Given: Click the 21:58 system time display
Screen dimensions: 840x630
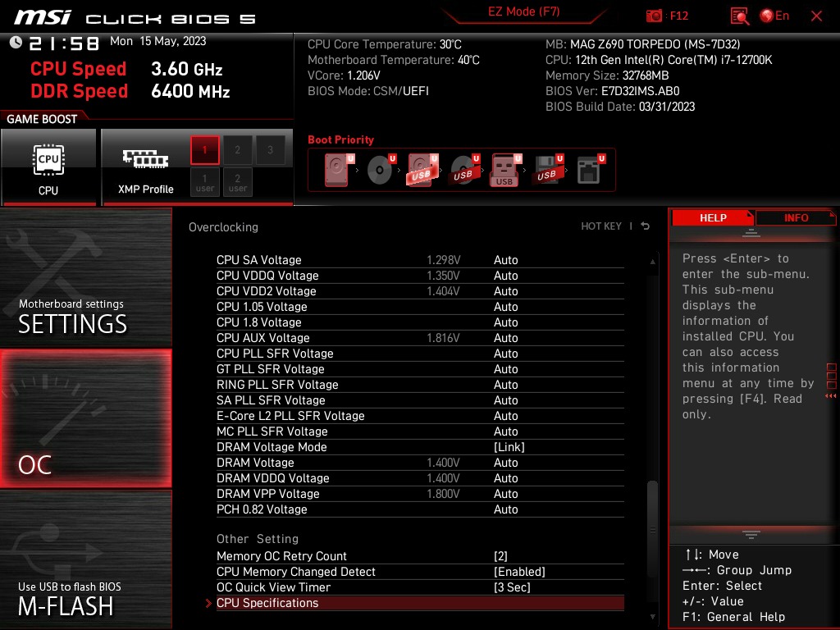Looking at the screenshot, I should (64, 43).
